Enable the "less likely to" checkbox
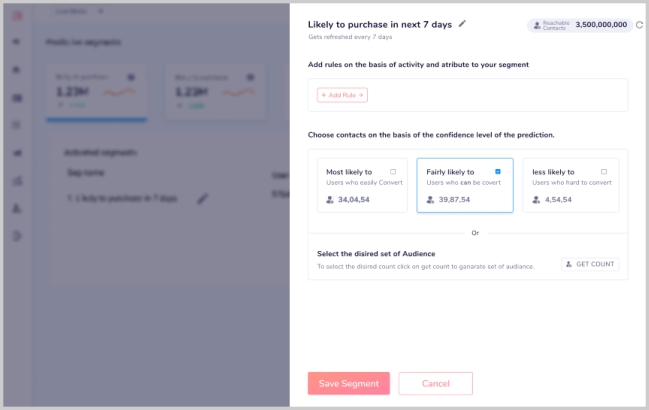Viewport: 649px width, 410px height. pos(604,172)
